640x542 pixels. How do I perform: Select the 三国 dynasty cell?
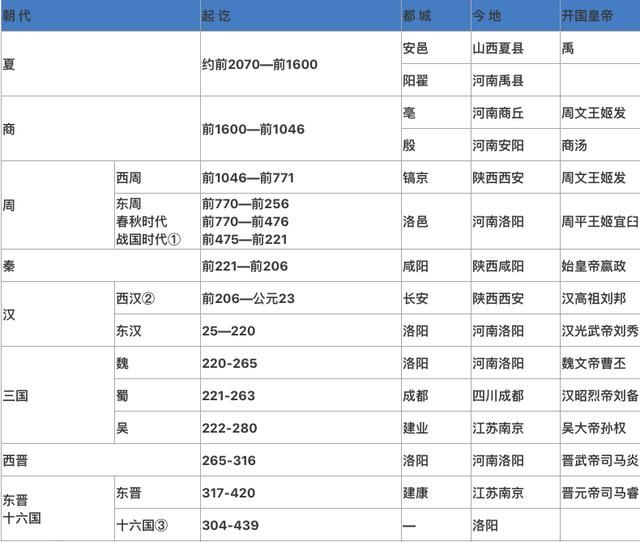[58, 395]
